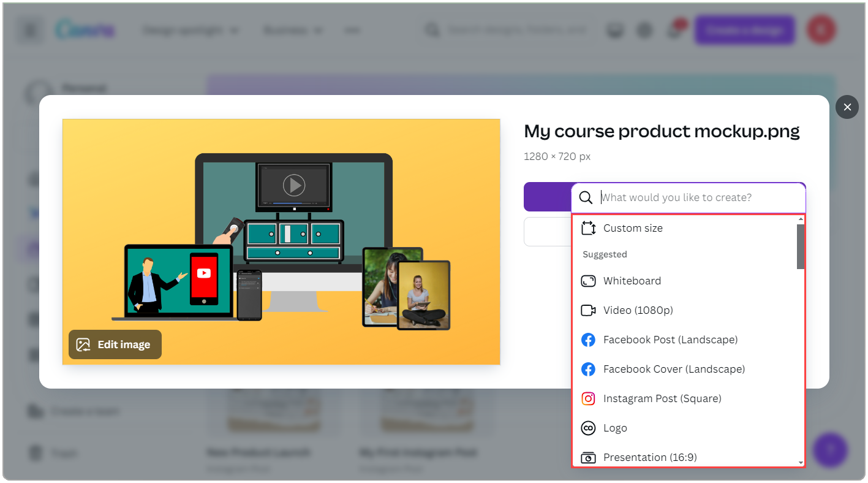868x483 pixels.
Task: Click the Custom size resize icon
Action: coord(588,227)
